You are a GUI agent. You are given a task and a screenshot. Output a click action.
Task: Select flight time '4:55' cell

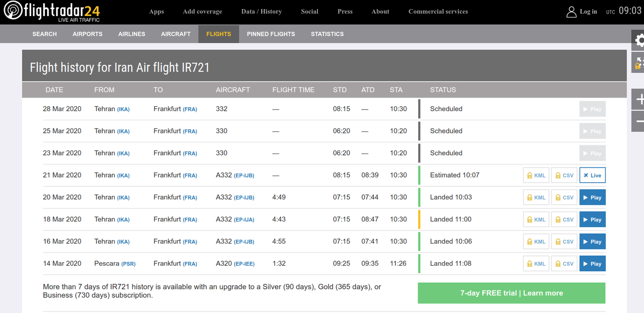[x=279, y=242]
